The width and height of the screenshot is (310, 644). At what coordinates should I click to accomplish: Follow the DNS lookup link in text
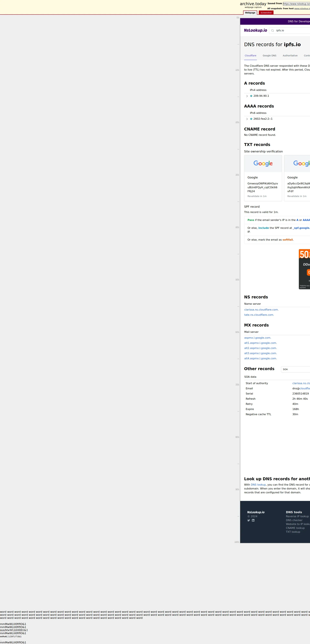[258, 484]
